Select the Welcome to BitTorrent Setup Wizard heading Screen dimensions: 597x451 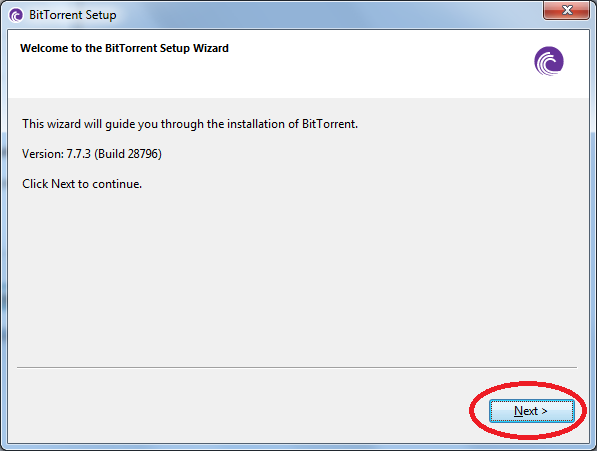125,48
